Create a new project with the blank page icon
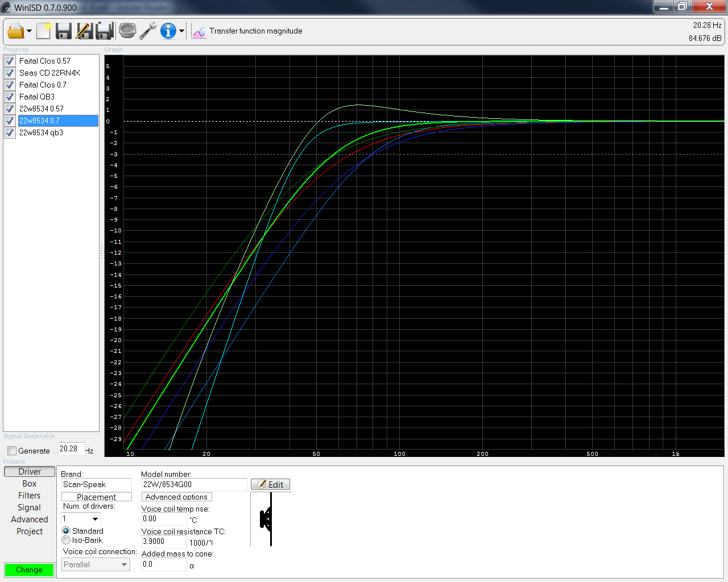This screenshot has height=582, width=728. coord(44,31)
